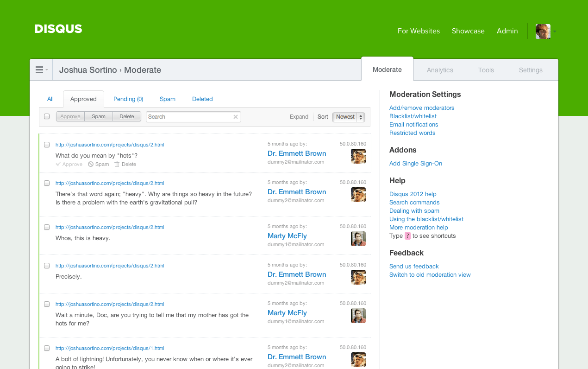
Task: Clear the search field with the X
Action: coord(236,117)
